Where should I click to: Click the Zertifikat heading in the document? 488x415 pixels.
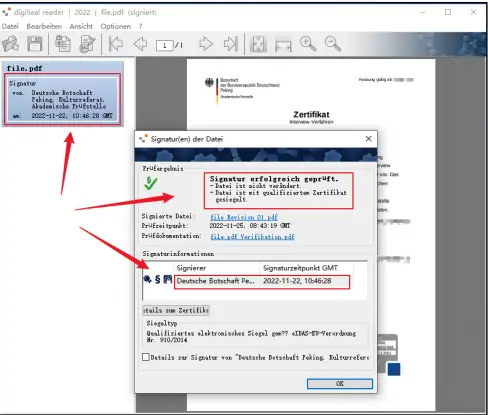tap(311, 114)
